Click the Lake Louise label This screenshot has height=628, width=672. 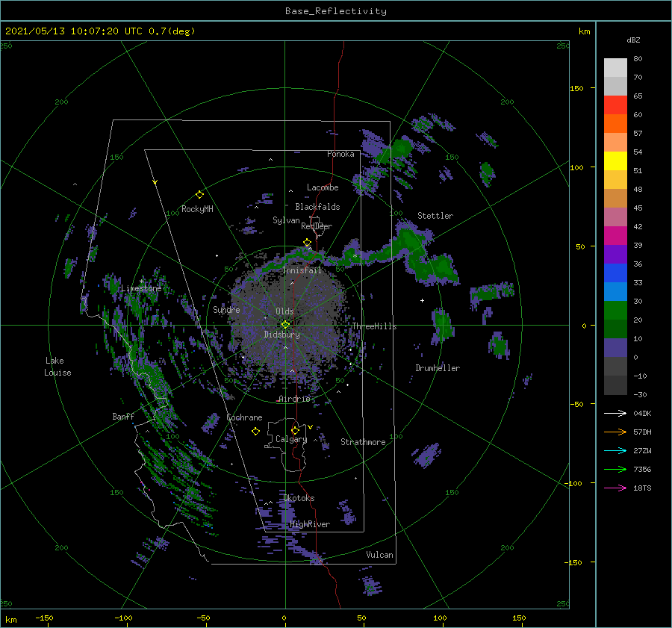[57, 367]
